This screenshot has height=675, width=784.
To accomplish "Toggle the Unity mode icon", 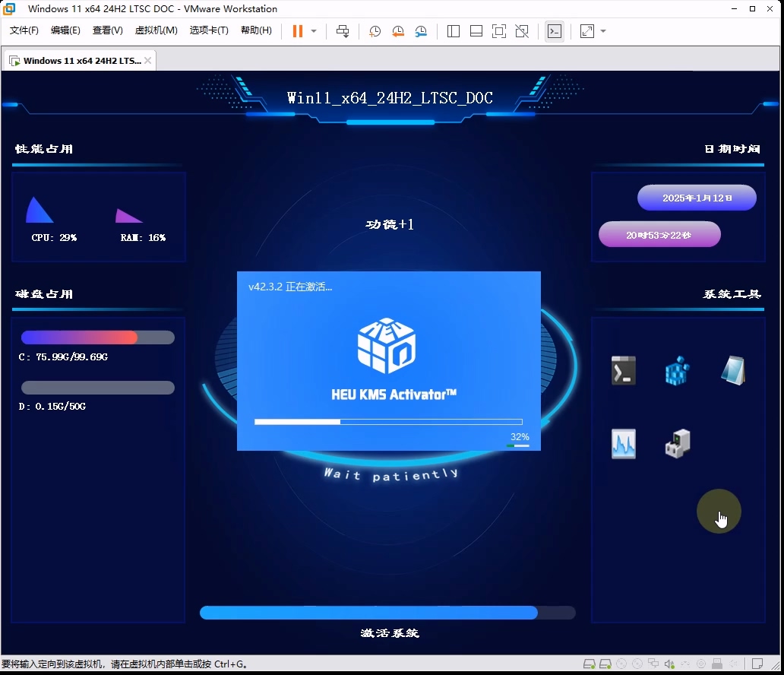I will [x=522, y=31].
